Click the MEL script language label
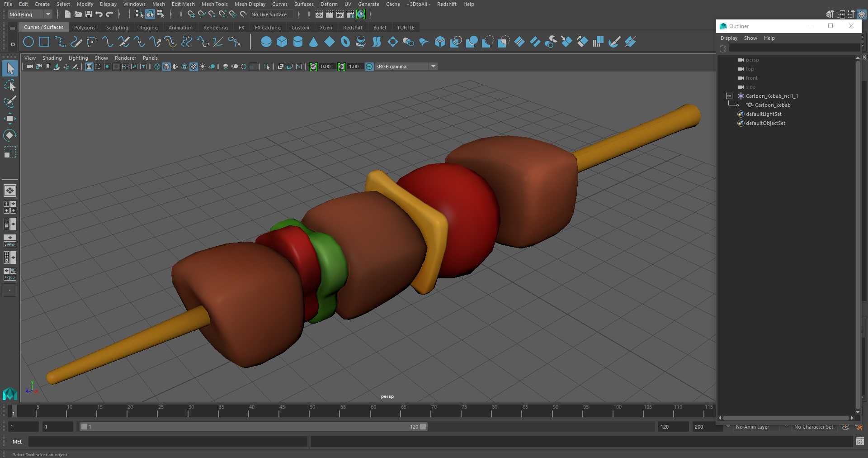 pyautogui.click(x=17, y=442)
